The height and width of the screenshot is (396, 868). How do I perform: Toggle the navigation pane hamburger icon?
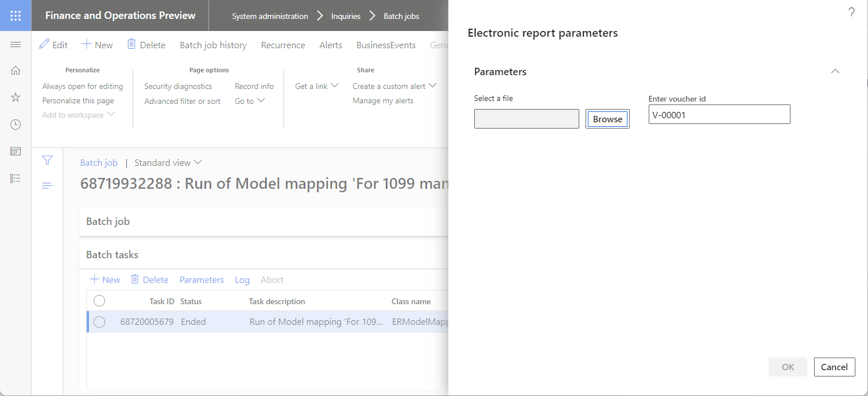15,44
